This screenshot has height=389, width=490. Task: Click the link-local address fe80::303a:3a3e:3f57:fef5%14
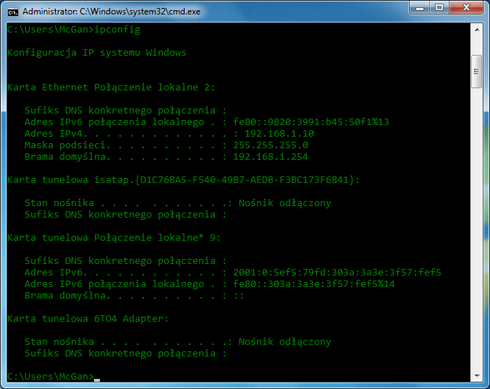tap(314, 284)
